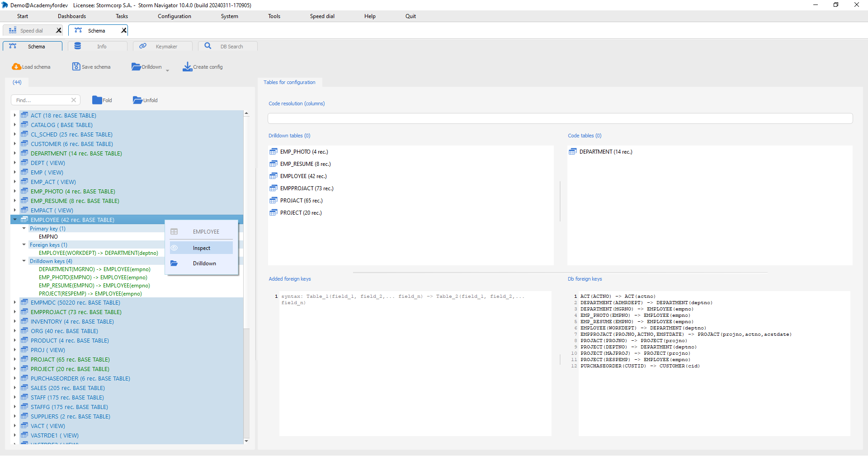The image size is (868, 456).
Task: Open the Speed dial document tab
Action: 32,31
